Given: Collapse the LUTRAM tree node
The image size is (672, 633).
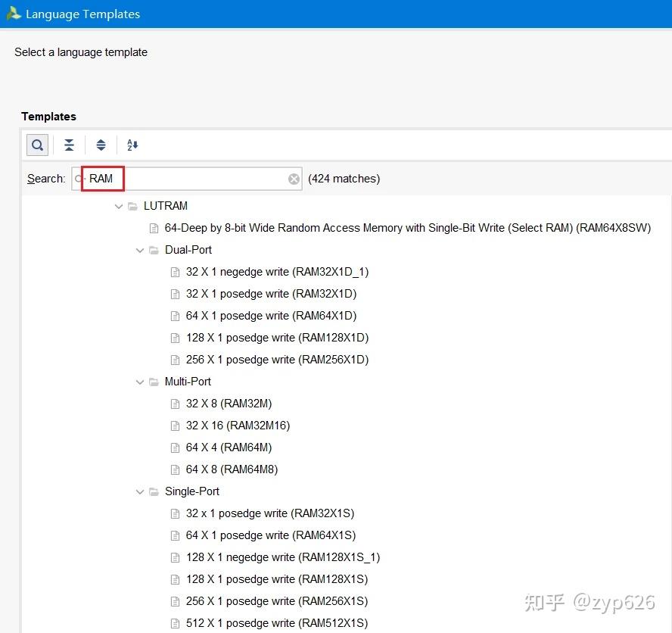Looking at the screenshot, I should pyautogui.click(x=118, y=205).
